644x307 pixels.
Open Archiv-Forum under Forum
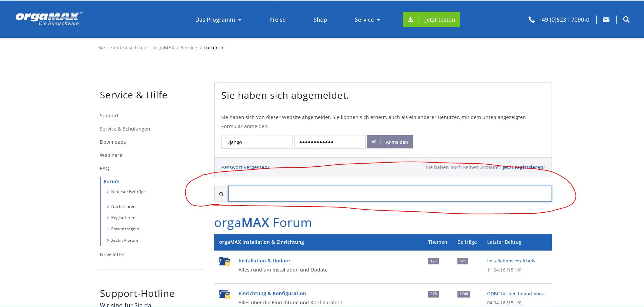(125, 240)
